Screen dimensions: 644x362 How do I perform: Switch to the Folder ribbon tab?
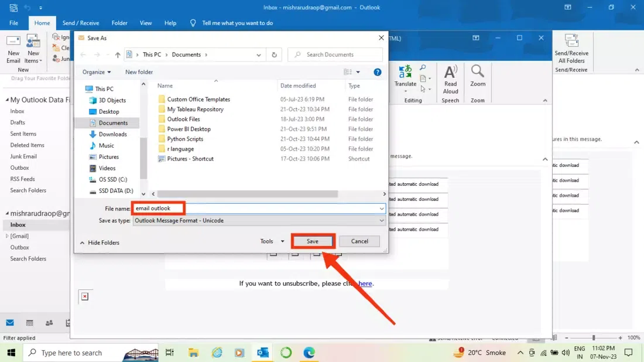[x=119, y=23]
